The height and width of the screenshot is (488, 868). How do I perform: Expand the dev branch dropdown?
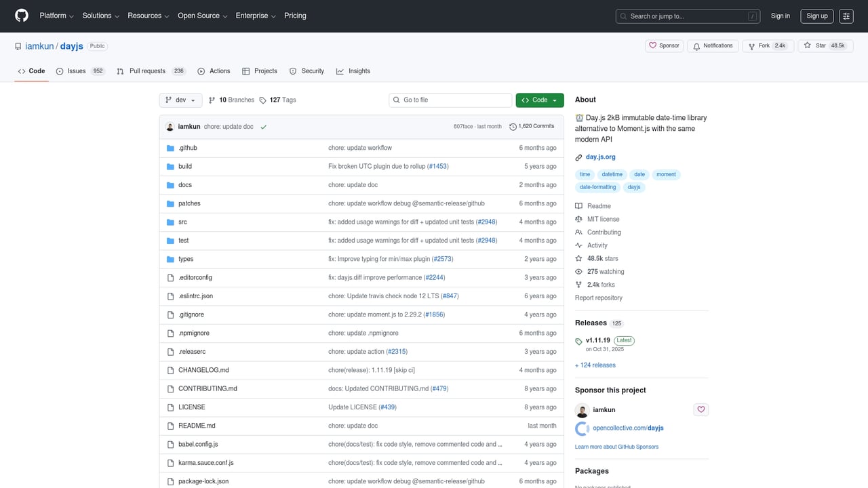coord(180,100)
